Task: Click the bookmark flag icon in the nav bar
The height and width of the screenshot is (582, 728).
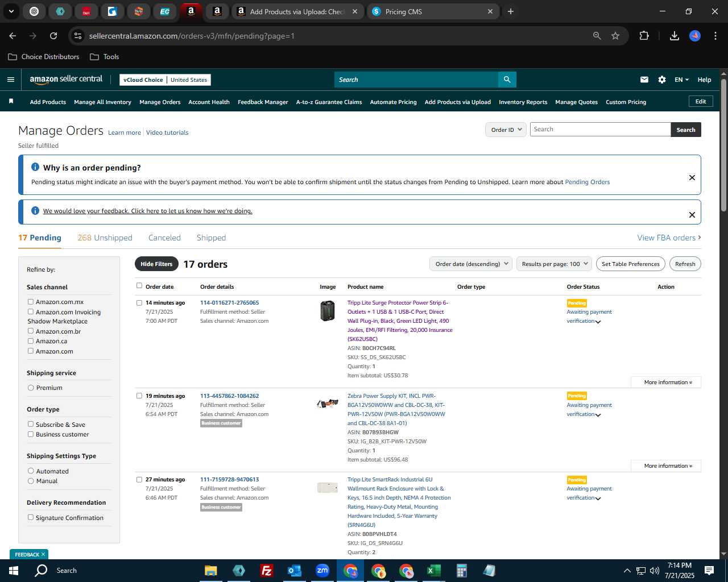Action: tap(11, 101)
